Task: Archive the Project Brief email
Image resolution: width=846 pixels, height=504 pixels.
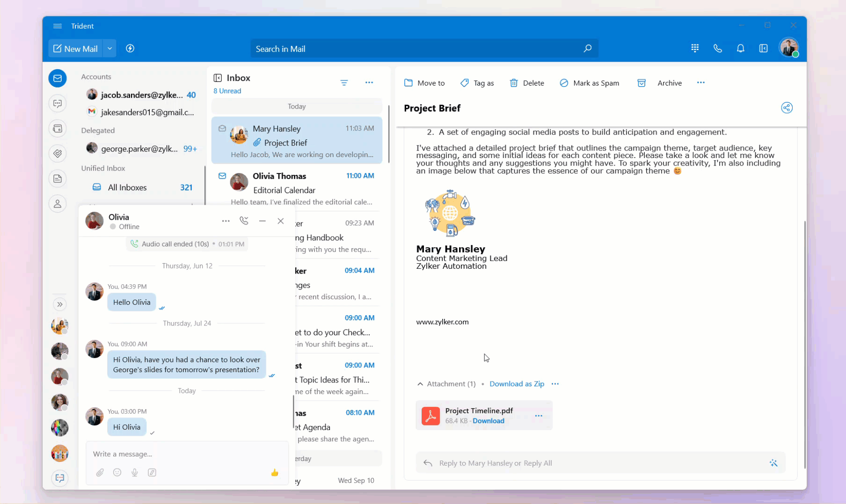Action: [x=659, y=83]
